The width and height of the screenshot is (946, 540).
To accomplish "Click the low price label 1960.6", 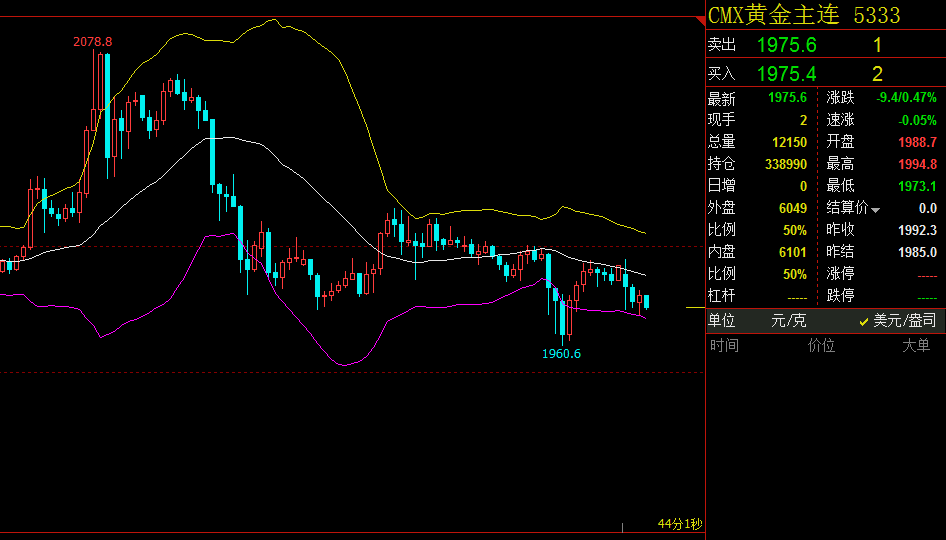I will click(x=561, y=354).
